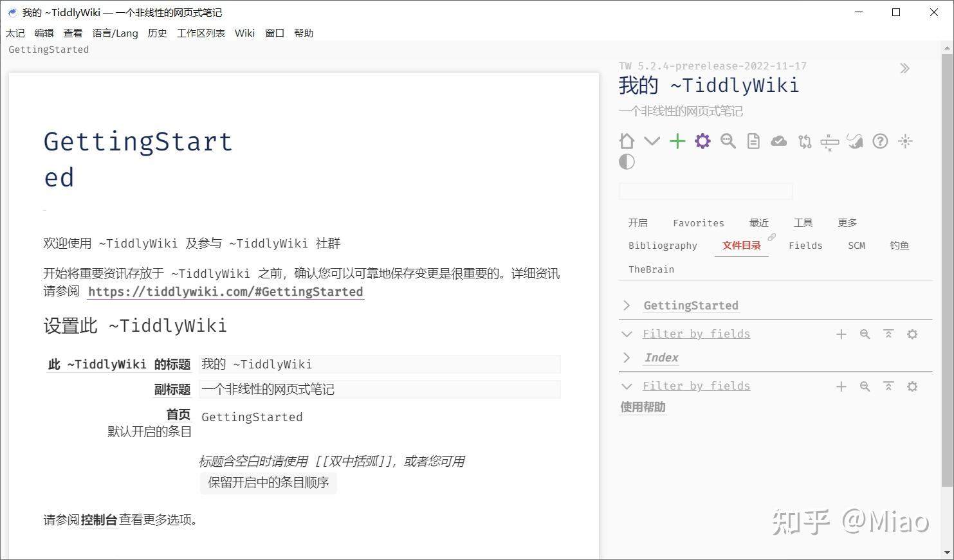954x560 pixels.
Task: Create a new tiddler with the green plus icon
Action: click(677, 141)
